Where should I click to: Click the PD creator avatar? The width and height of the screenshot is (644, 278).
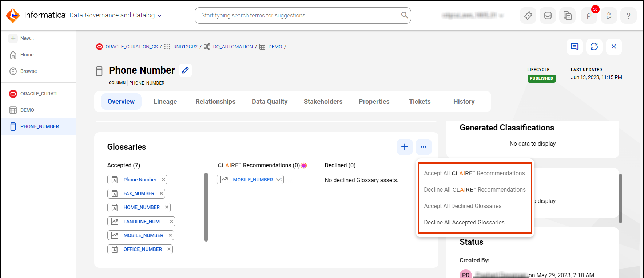pos(466,274)
